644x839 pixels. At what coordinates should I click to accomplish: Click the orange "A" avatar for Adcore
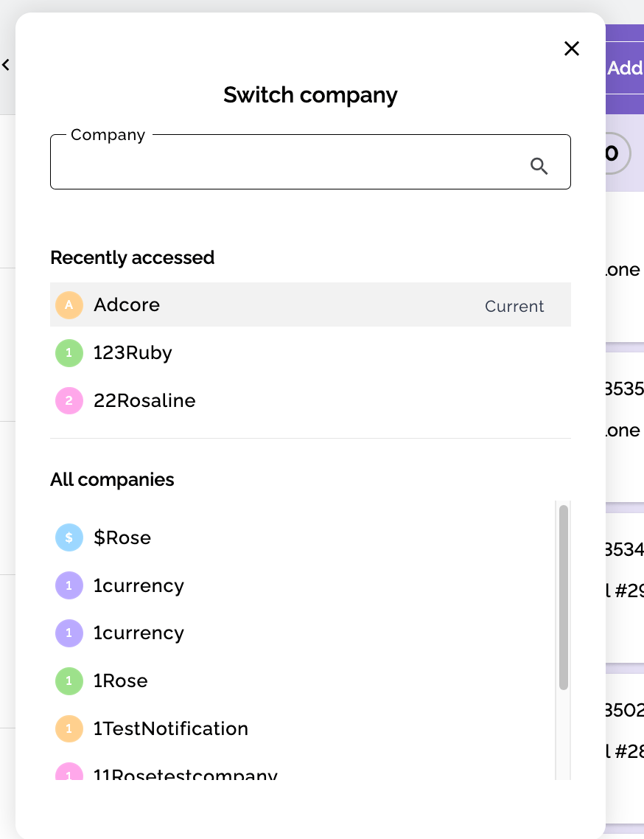(x=69, y=304)
